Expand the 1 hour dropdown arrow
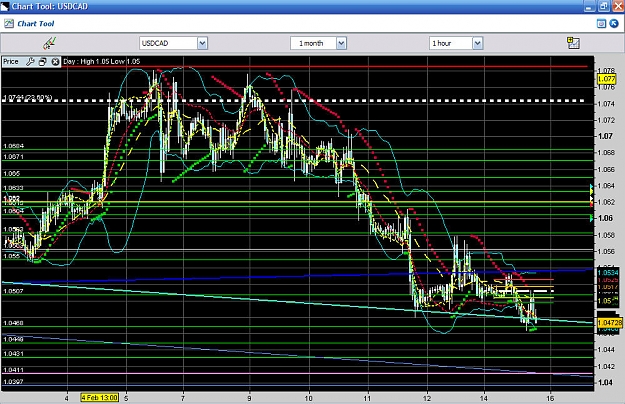Viewport: 625px width, 404px height. (x=478, y=43)
